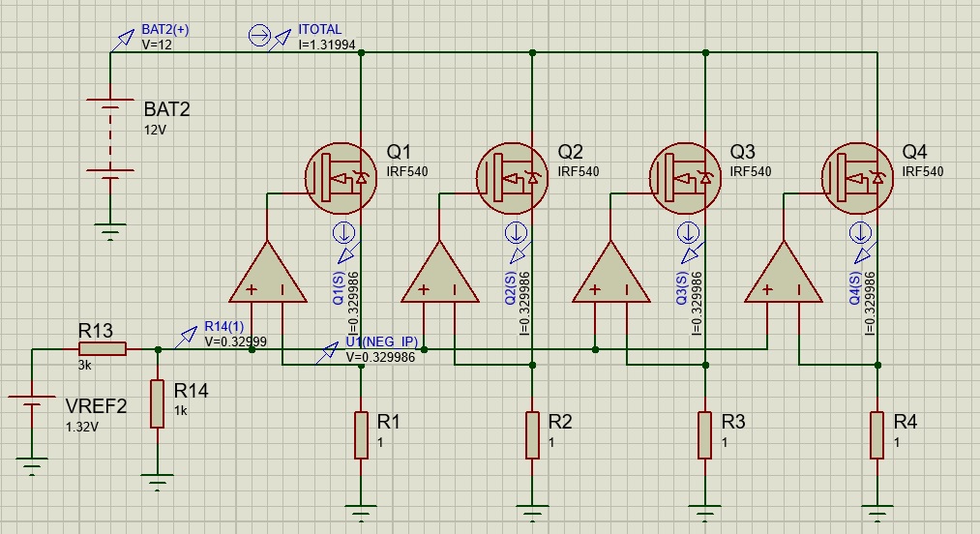Click the Q4(S) current probe circle
Viewport: 980px width, 534px height.
[861, 233]
